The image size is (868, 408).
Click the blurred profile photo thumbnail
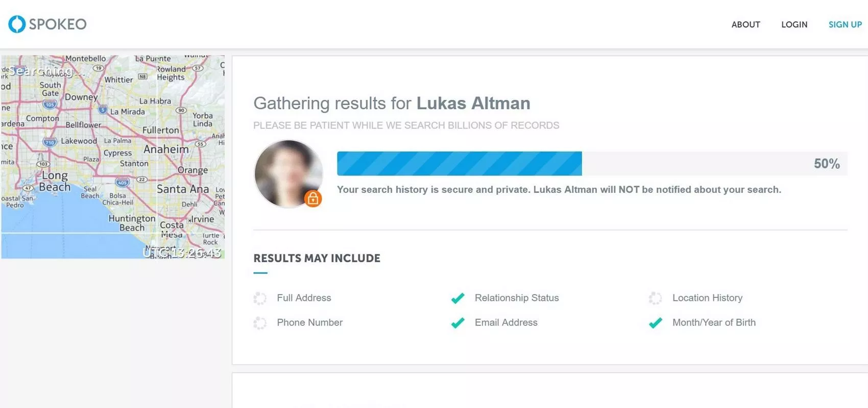click(x=288, y=174)
